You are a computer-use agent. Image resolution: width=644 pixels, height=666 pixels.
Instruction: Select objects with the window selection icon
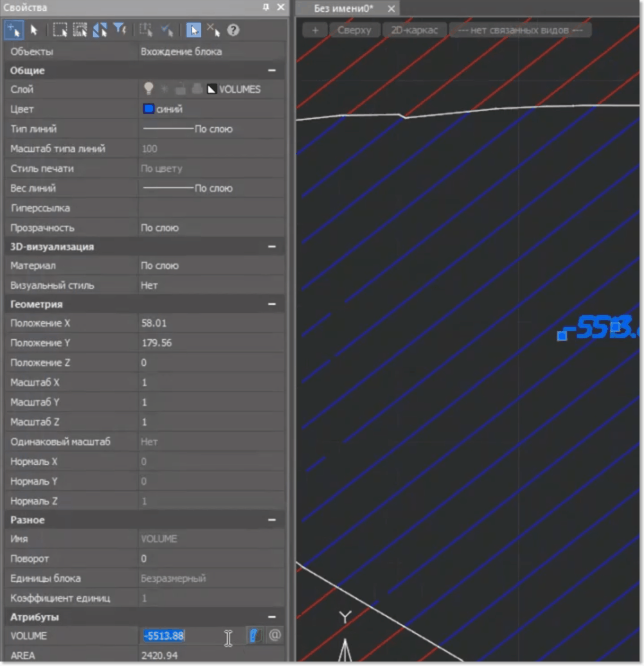pyautogui.click(x=60, y=30)
